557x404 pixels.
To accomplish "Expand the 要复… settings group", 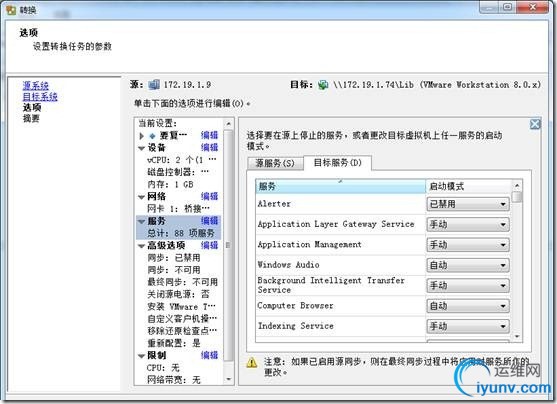I will point(141,136).
